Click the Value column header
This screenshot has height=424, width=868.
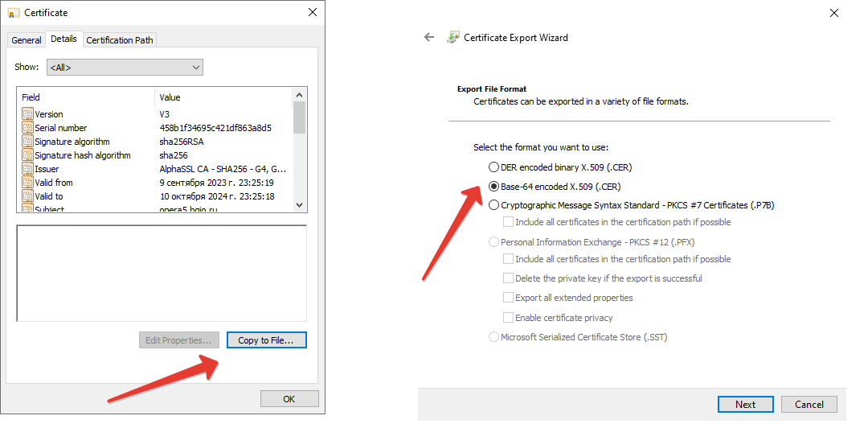[x=223, y=97]
